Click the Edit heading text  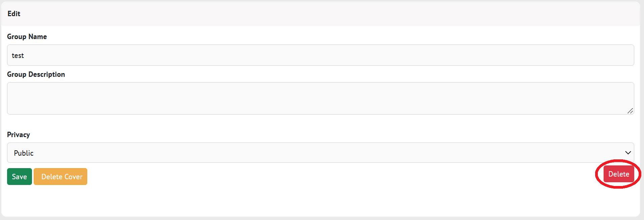pyautogui.click(x=14, y=13)
